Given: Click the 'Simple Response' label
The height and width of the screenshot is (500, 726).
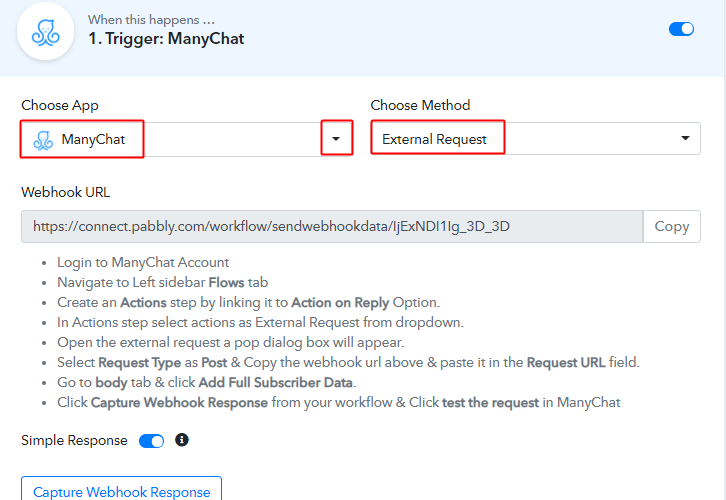Looking at the screenshot, I should [74, 440].
